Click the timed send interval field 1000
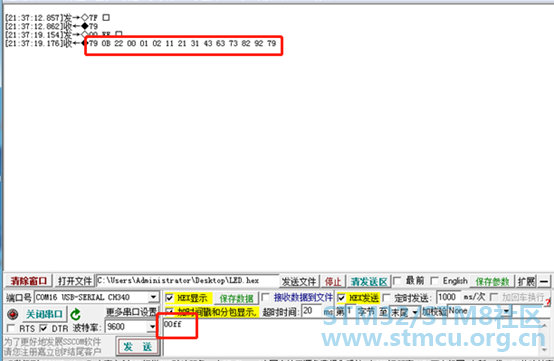 point(448,297)
